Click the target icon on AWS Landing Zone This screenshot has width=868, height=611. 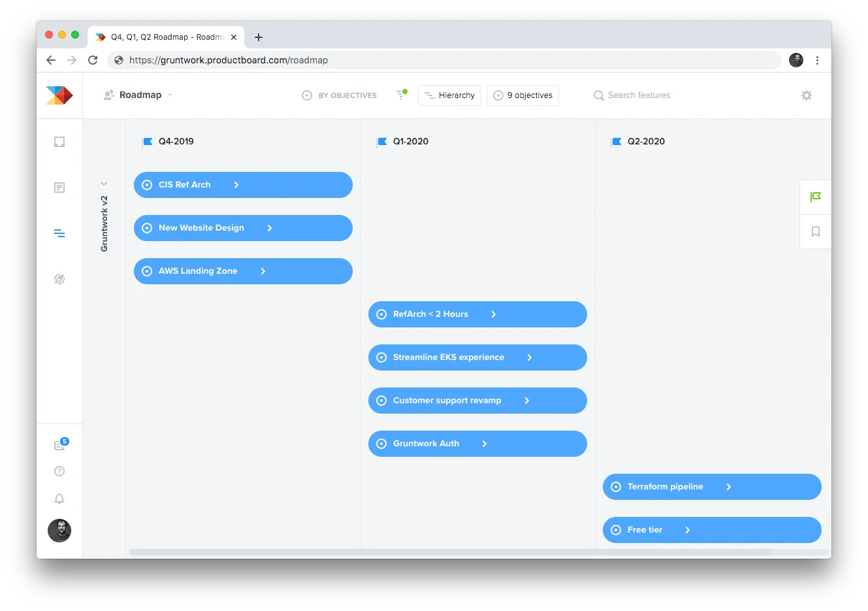pos(147,271)
